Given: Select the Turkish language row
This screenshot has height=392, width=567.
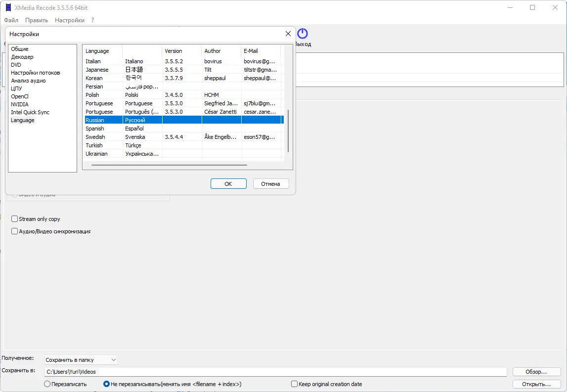Looking at the screenshot, I should (x=183, y=145).
